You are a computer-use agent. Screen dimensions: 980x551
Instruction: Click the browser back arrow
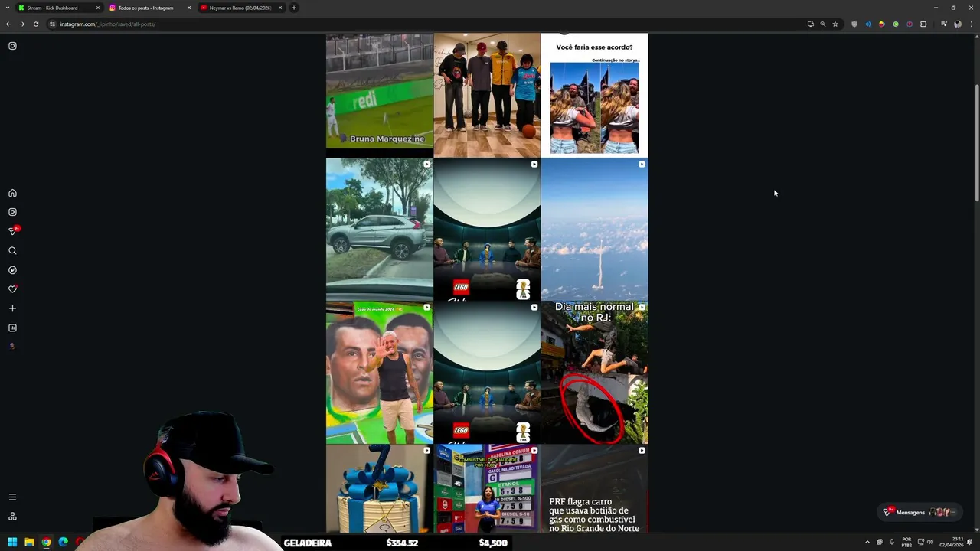pos(8,24)
